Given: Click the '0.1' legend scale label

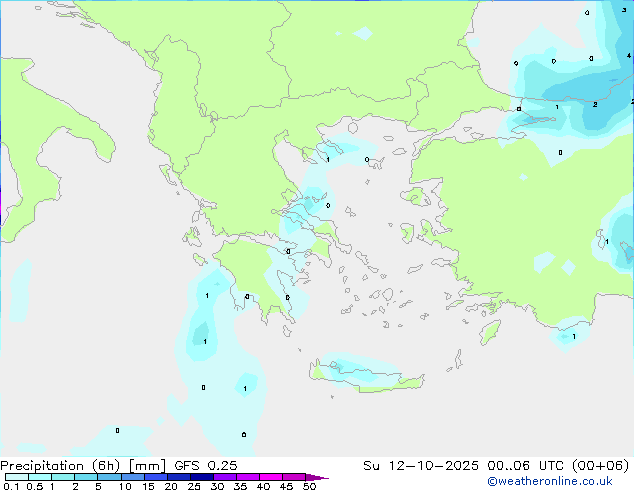Looking at the screenshot, I should [x=11, y=486].
